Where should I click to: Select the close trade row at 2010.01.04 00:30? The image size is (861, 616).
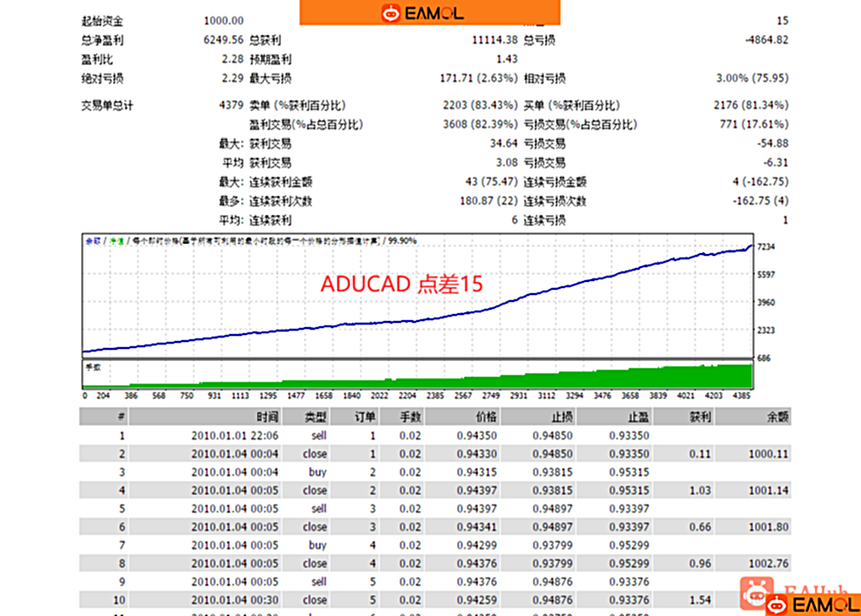pyautogui.click(x=348, y=599)
